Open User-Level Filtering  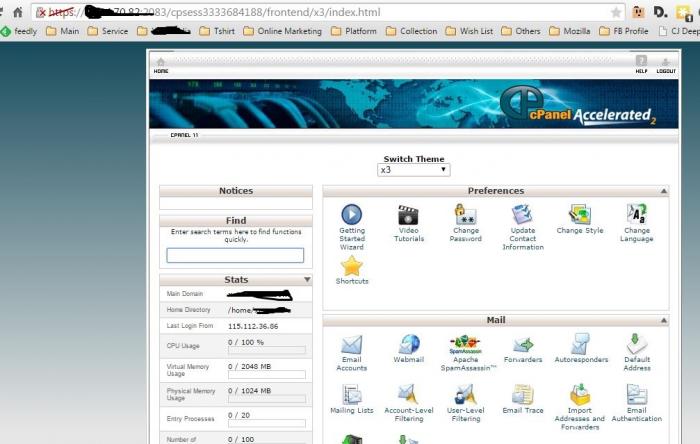click(466, 403)
